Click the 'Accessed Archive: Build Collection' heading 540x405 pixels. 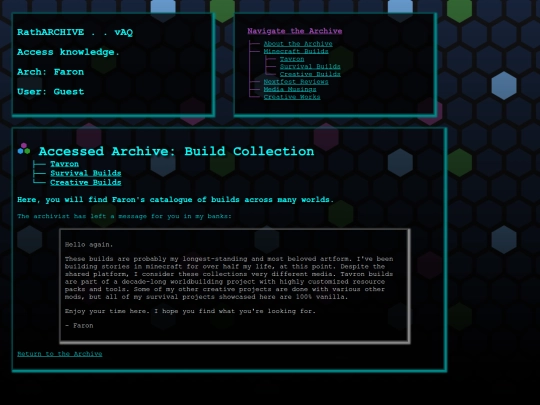[176, 152]
